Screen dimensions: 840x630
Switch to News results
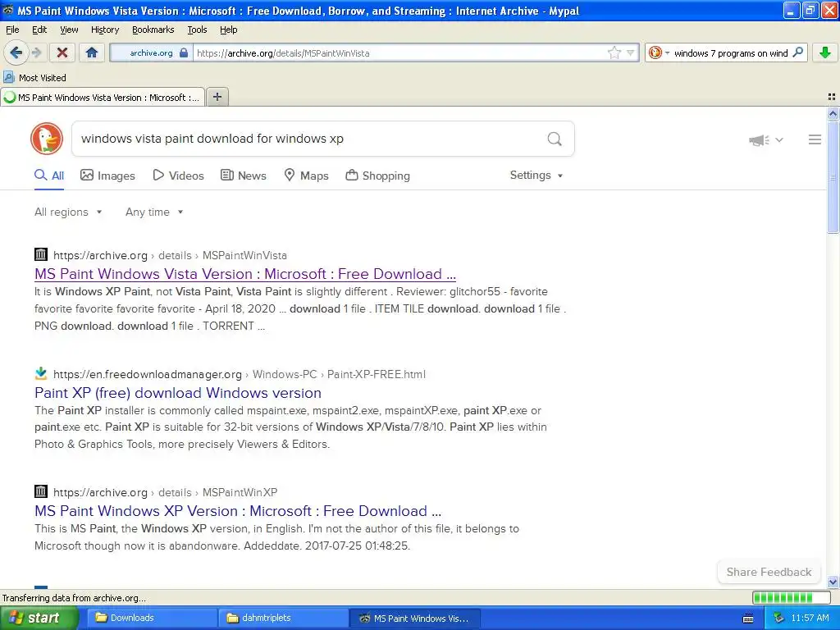[243, 176]
